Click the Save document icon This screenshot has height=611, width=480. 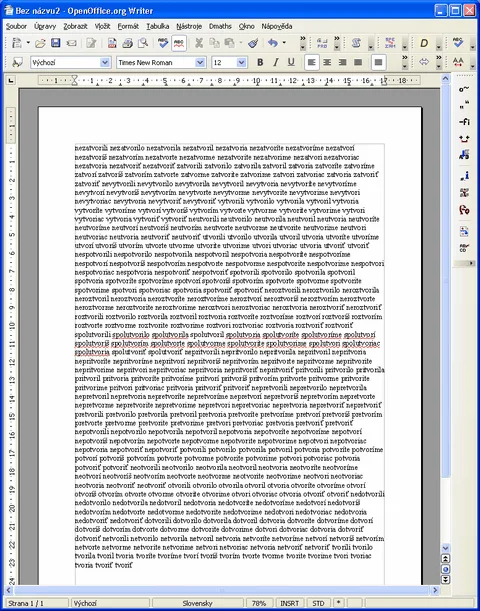click(56, 43)
